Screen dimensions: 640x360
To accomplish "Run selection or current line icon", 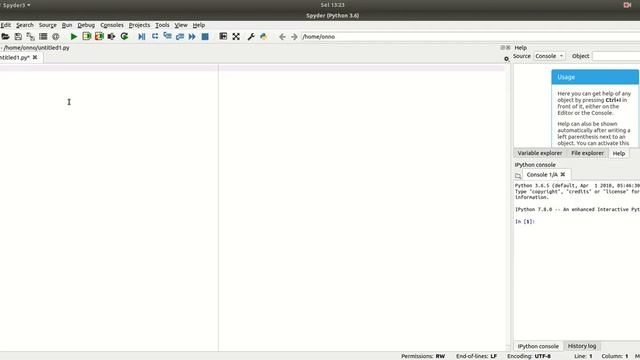I will point(111,37).
